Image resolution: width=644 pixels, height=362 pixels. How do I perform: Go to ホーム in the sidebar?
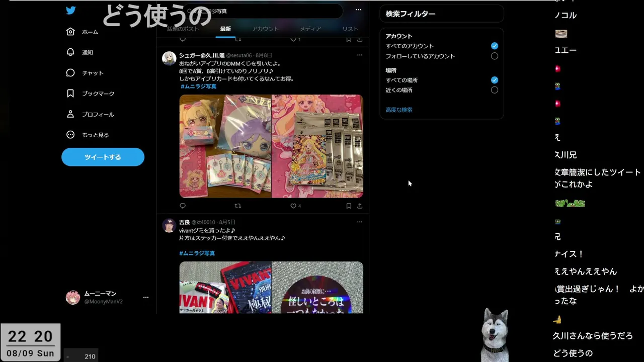(x=83, y=32)
